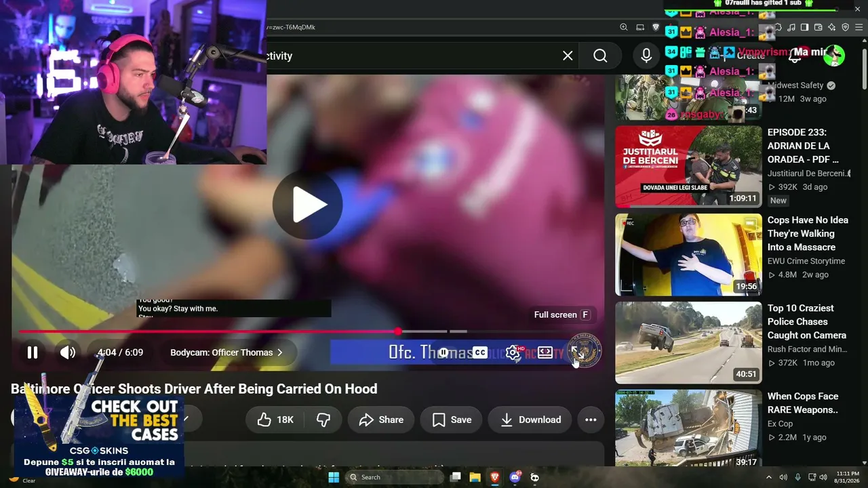Dislike the video
This screenshot has height=488, width=868.
coord(323,420)
